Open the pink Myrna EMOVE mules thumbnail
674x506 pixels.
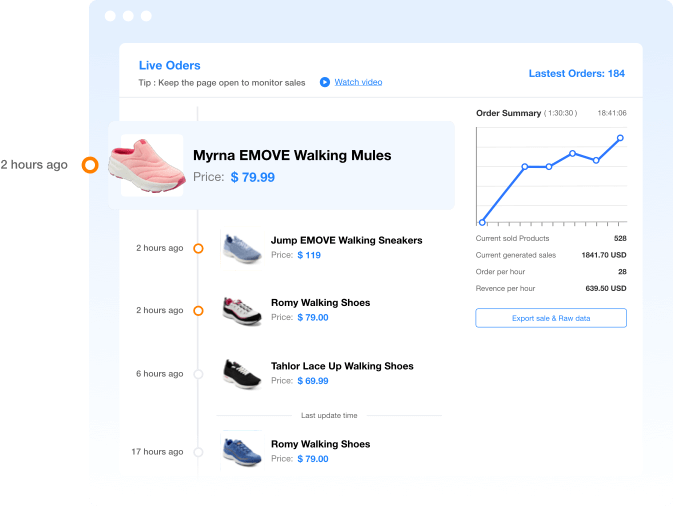152,165
